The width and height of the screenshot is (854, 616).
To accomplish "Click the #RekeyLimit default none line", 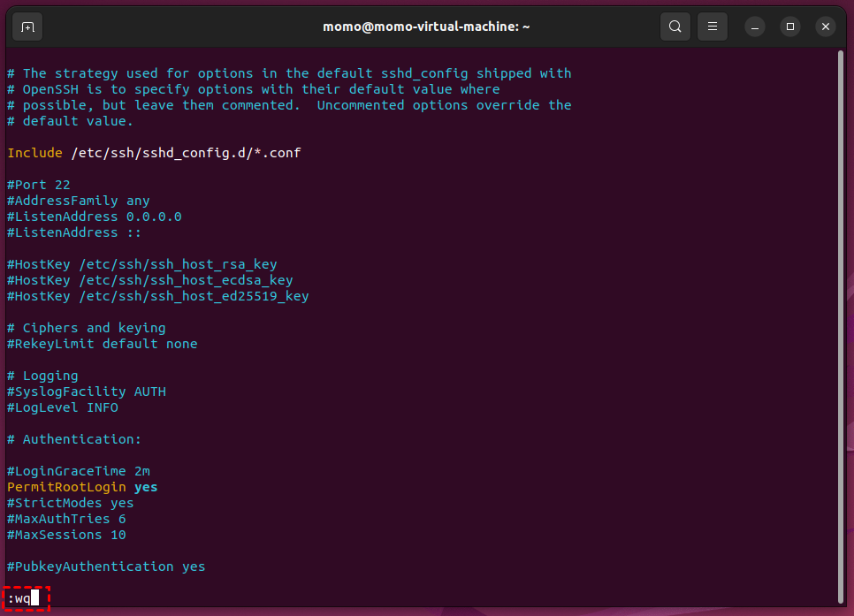I will pyautogui.click(x=102, y=344).
